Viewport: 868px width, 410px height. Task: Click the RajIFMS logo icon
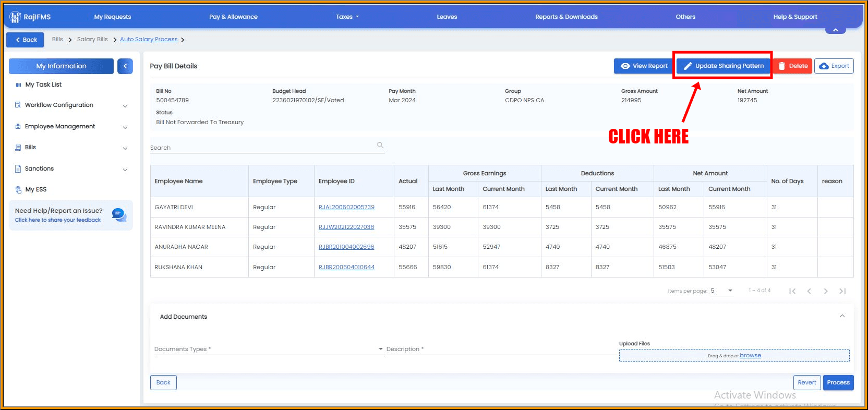(15, 17)
